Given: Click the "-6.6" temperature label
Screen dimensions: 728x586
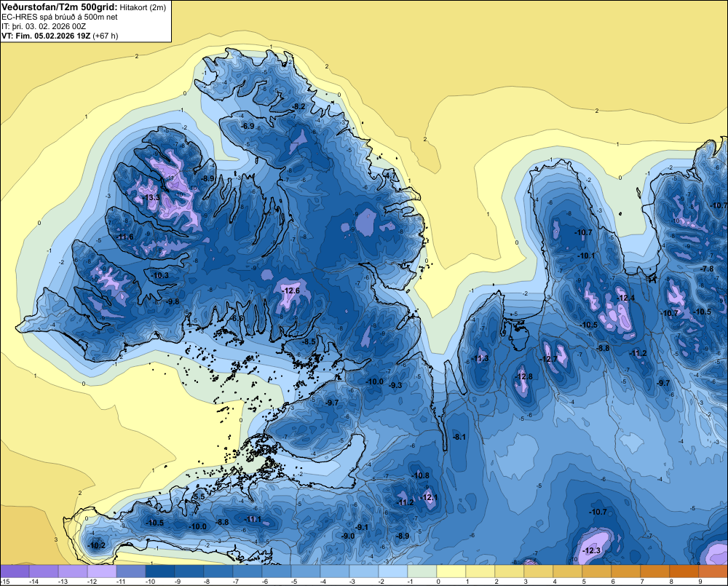Looking at the screenshot, I should [238, 319].
